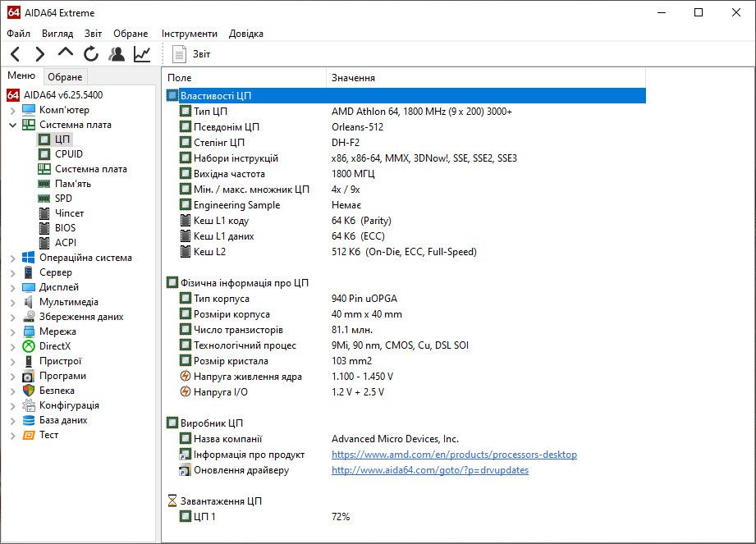This screenshot has width=756, height=544.
Task: Open the BIOS tree entry
Action: click(x=65, y=228)
